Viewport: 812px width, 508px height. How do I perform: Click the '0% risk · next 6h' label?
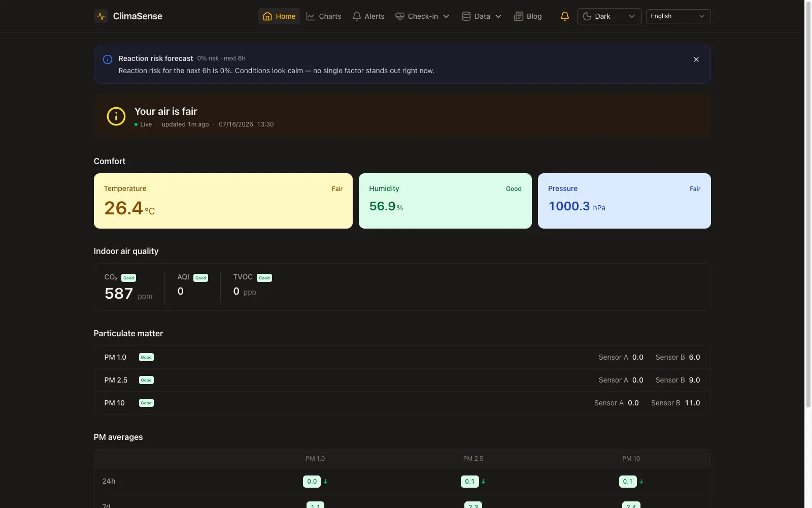(x=221, y=58)
